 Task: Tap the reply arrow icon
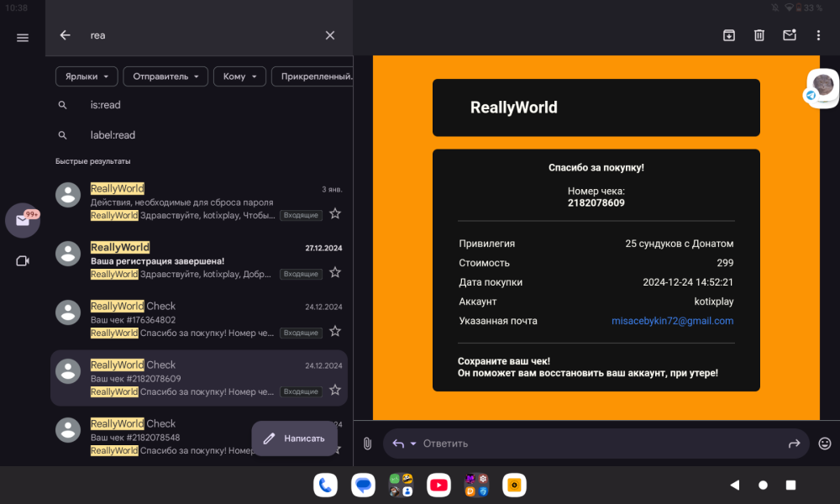(398, 444)
